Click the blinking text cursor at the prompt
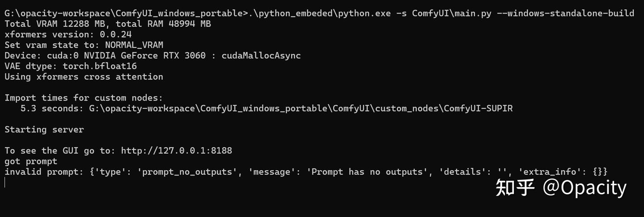Screen dimensions: 644x217 pyautogui.click(x=5, y=182)
